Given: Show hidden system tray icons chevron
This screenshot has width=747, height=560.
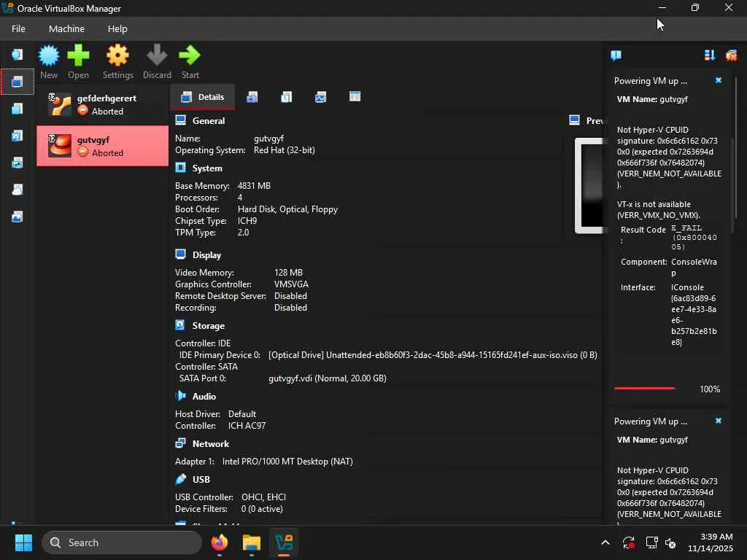Looking at the screenshot, I should click(x=605, y=542).
